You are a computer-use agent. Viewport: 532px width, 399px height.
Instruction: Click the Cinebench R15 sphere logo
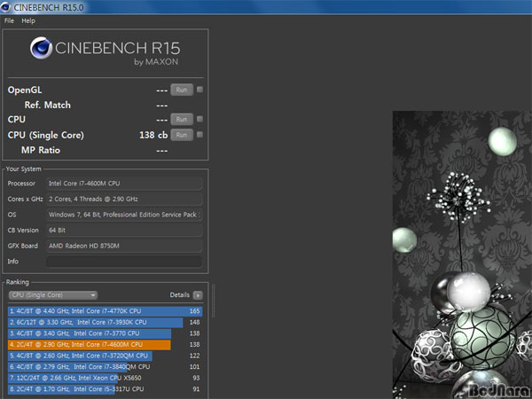[41, 48]
